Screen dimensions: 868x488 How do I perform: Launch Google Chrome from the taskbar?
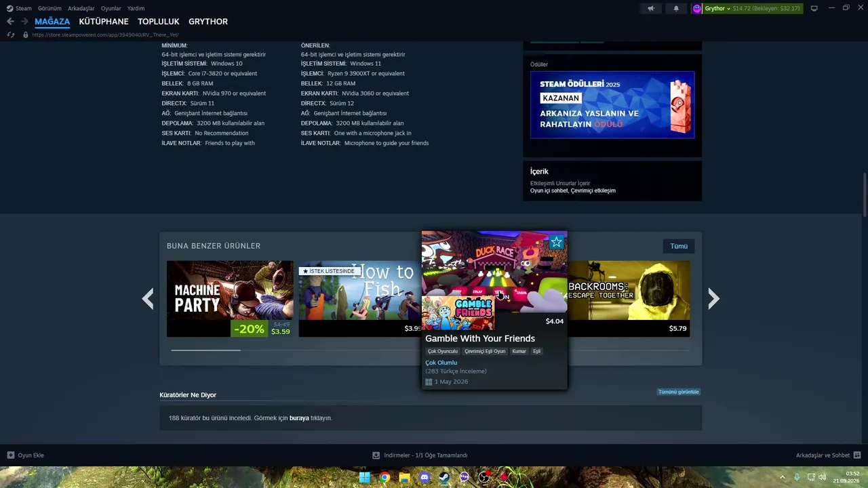click(384, 477)
